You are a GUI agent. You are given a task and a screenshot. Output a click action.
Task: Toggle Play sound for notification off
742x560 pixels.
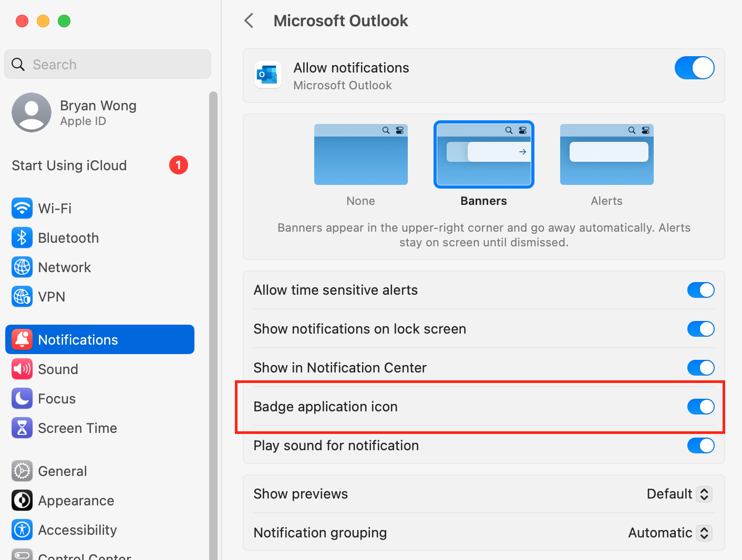point(700,445)
